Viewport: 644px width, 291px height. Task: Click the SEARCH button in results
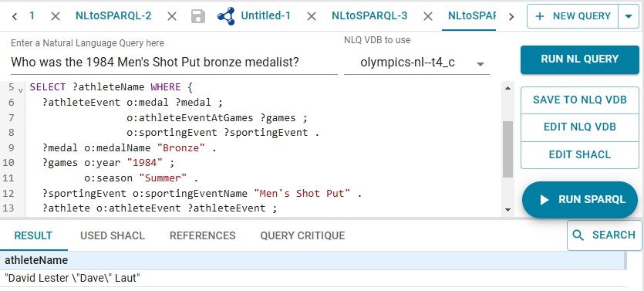point(604,235)
